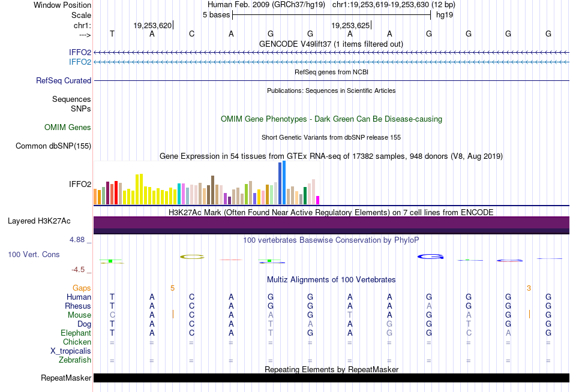Click Multiz Alignments of 100 Vertebrates title
Screen dimensions: 570x392
(331, 279)
